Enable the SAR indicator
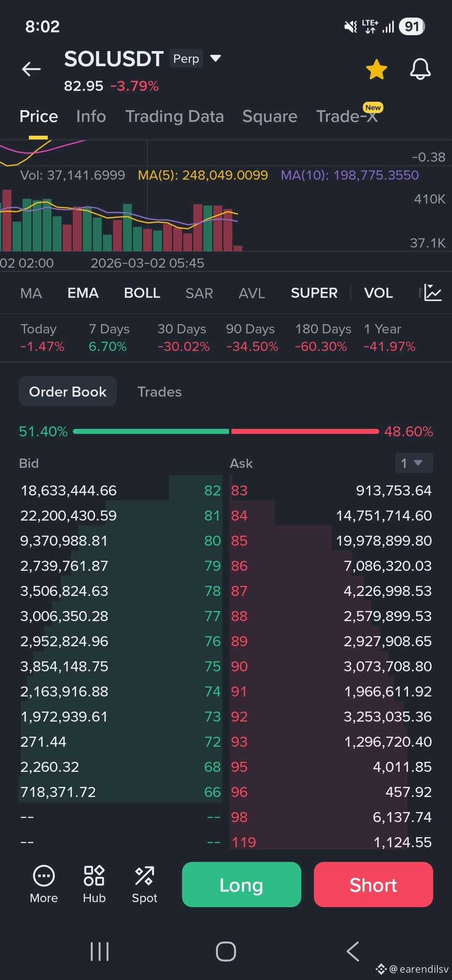The image size is (452, 980). pyautogui.click(x=199, y=293)
